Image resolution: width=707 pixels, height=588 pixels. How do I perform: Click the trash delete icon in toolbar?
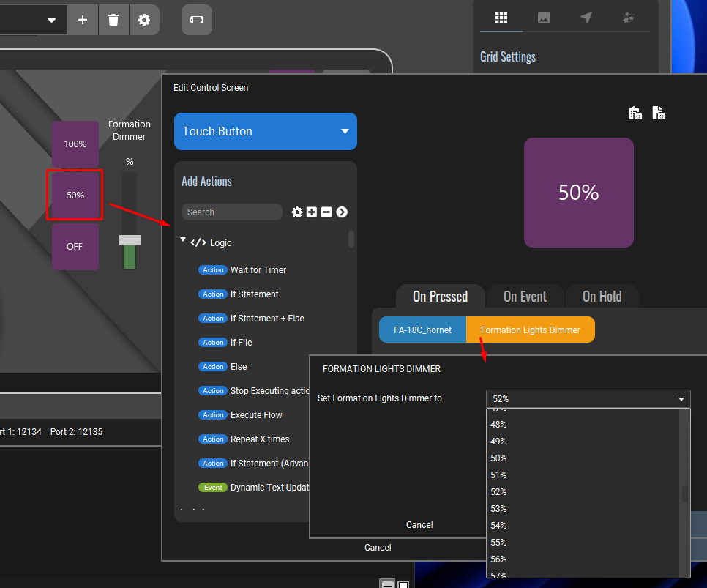(113, 20)
